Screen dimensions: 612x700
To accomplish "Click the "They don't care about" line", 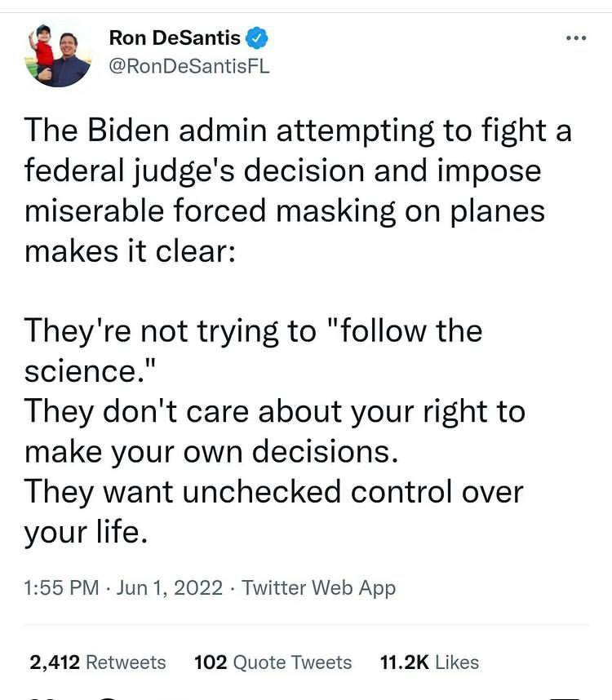I will pyautogui.click(x=274, y=410).
